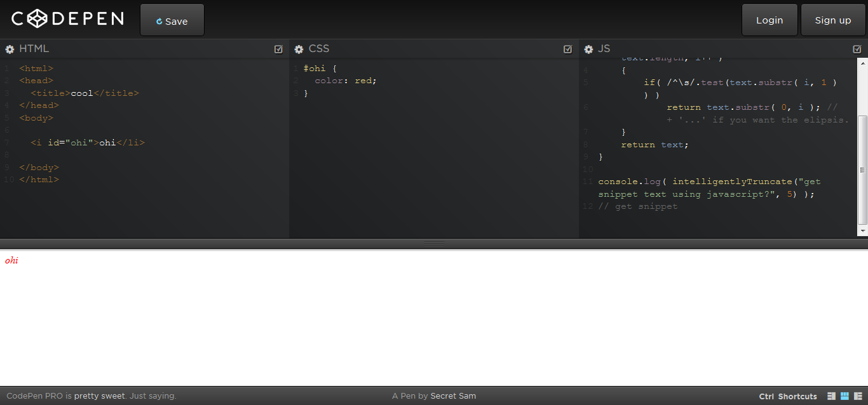Screen dimensions: 868x405
Task: Click the CSS panel title
Action: [319, 49]
